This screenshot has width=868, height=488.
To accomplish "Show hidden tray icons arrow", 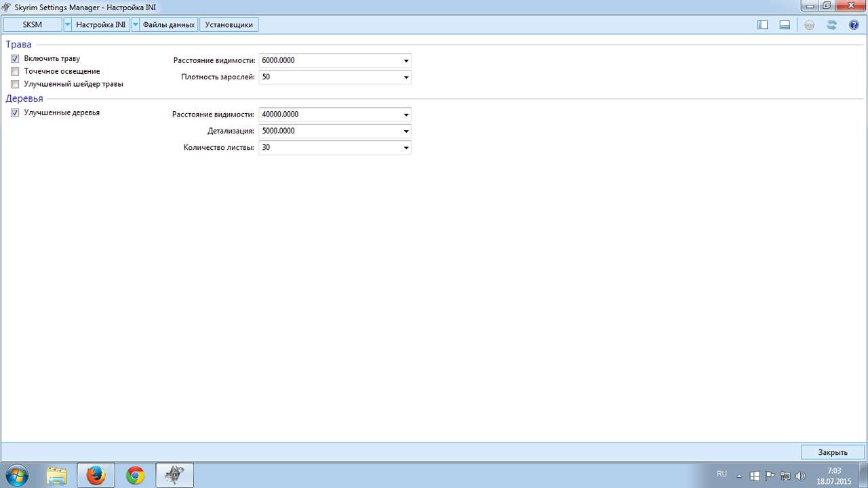I will (741, 476).
